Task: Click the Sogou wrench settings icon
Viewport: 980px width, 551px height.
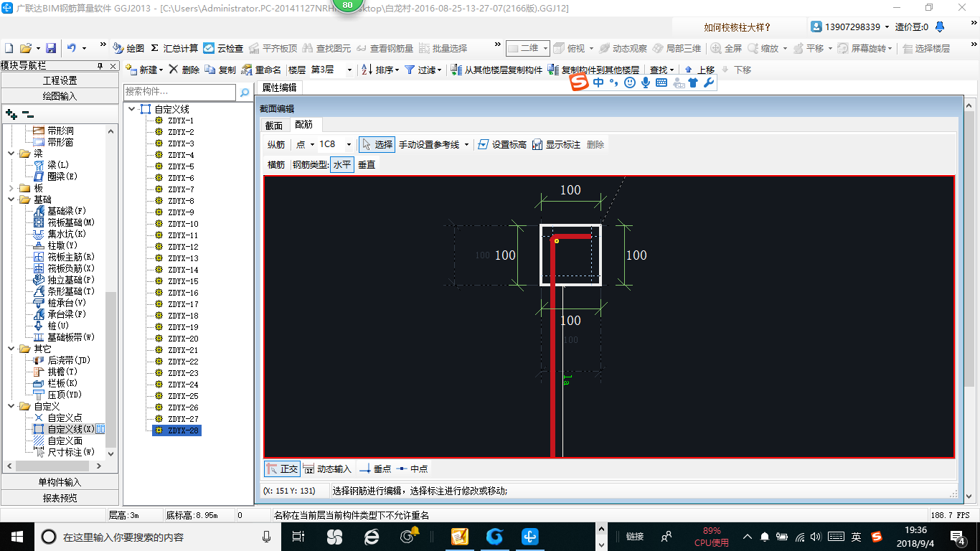Action: point(709,83)
